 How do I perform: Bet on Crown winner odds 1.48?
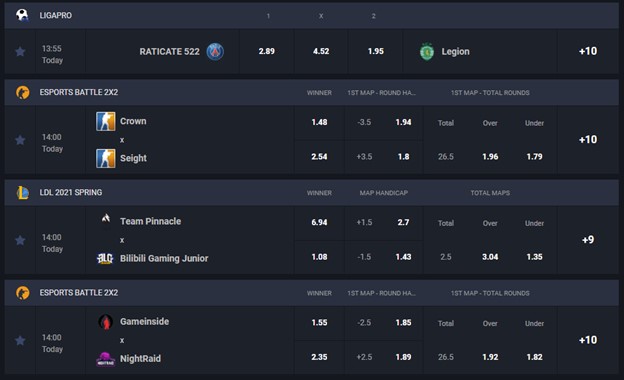coord(319,122)
